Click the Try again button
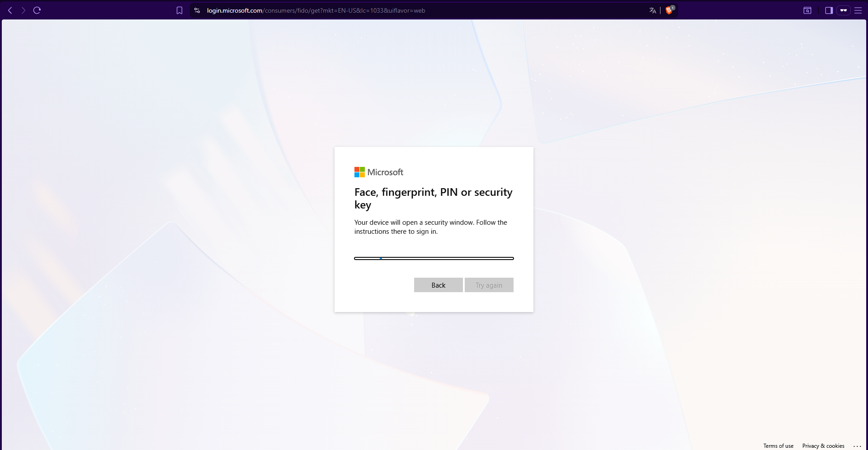This screenshot has height=450, width=868. point(489,285)
